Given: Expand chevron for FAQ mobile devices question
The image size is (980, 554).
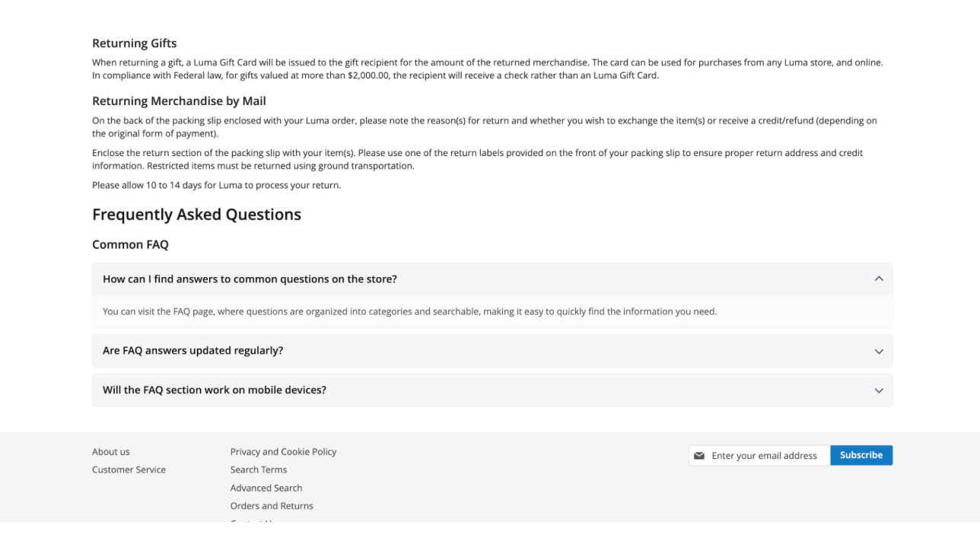Looking at the screenshot, I should [879, 390].
